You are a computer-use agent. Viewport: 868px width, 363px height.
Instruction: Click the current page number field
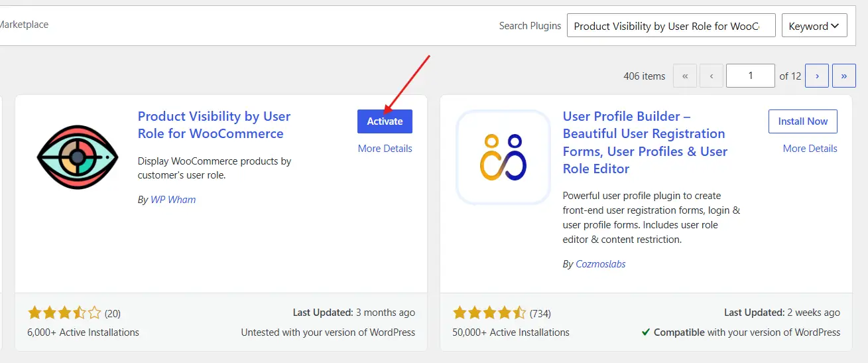click(751, 76)
